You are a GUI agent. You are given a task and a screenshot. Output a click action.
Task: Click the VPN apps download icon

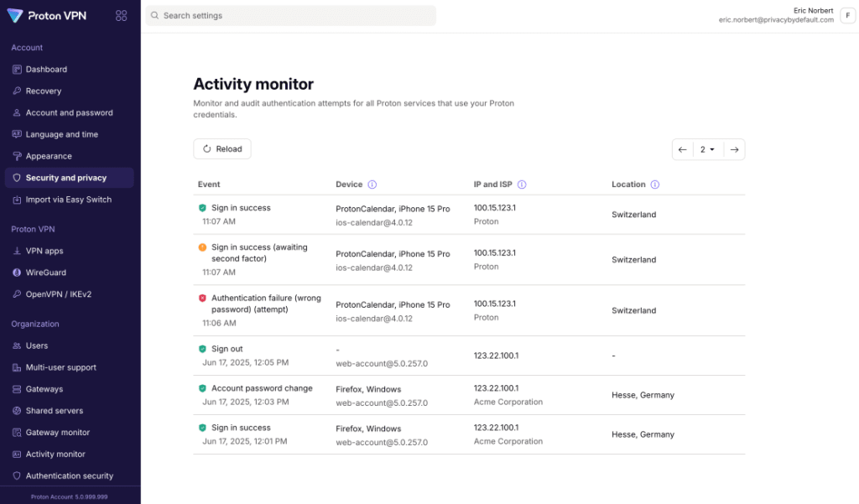pyautogui.click(x=17, y=251)
